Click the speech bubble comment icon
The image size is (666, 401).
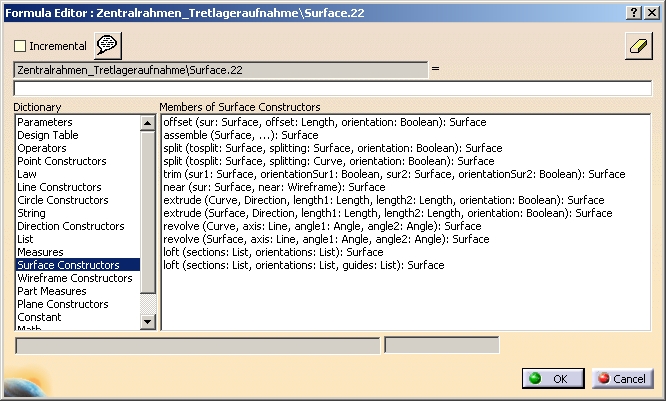(107, 45)
